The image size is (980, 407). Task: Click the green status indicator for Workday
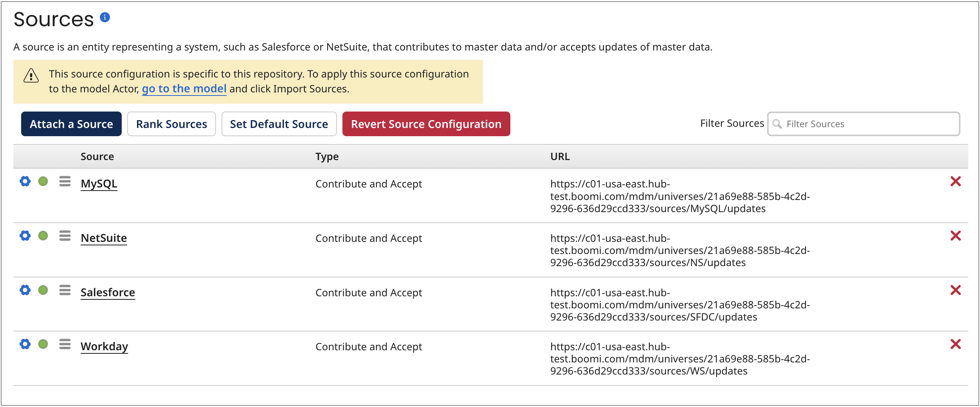(43, 344)
